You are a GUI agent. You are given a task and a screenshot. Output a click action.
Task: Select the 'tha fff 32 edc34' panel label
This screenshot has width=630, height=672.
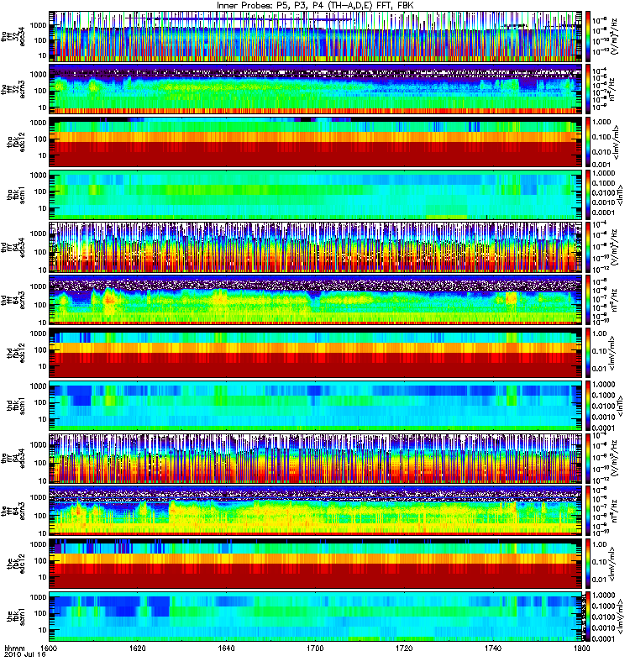coord(13,36)
